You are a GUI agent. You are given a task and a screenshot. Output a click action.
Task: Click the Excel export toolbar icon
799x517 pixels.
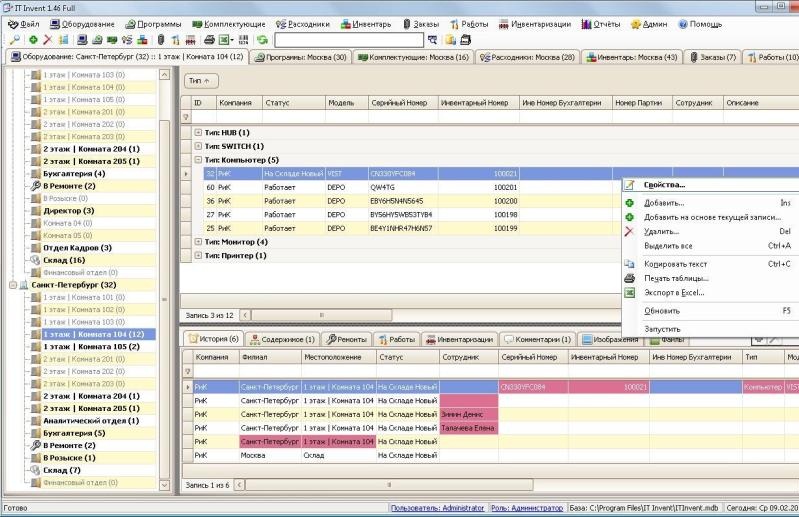pyautogui.click(x=224, y=40)
